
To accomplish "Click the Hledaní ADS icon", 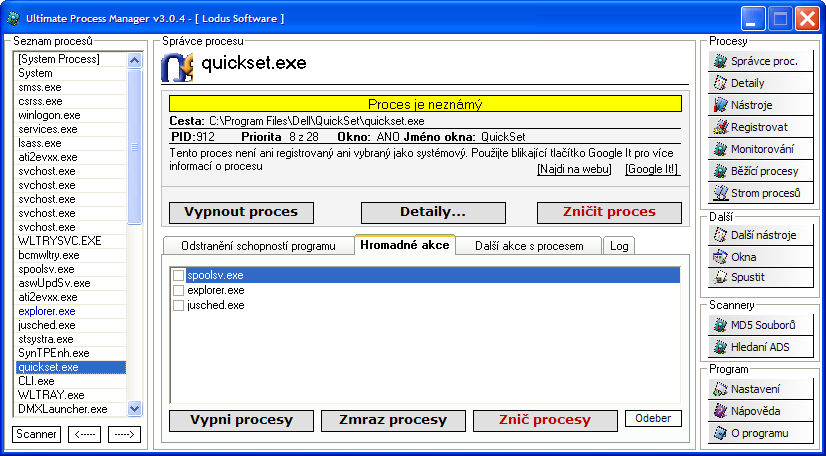I will click(720, 348).
